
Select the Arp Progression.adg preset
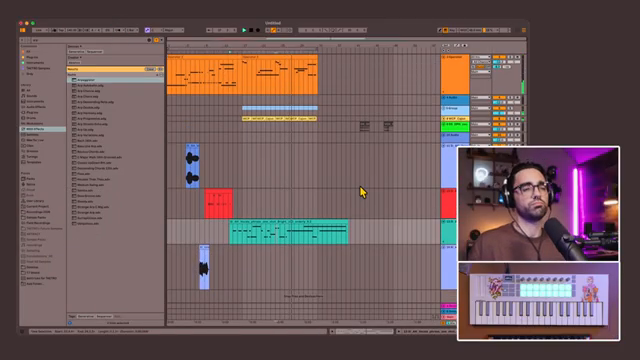click(x=91, y=118)
